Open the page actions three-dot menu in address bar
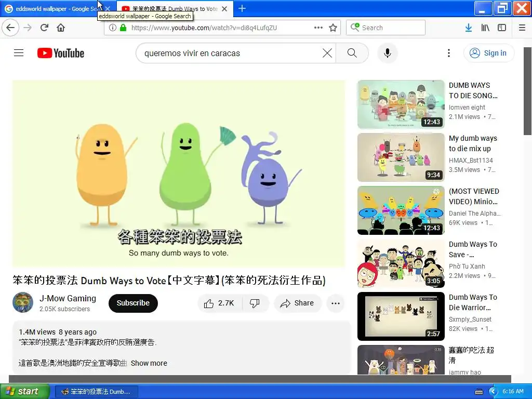 [x=318, y=28]
